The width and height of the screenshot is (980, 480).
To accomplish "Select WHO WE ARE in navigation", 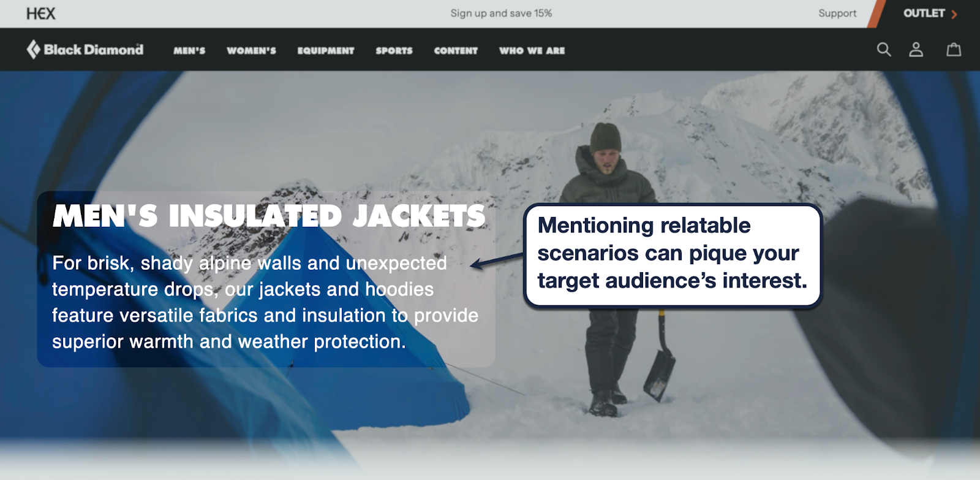I will [x=532, y=51].
